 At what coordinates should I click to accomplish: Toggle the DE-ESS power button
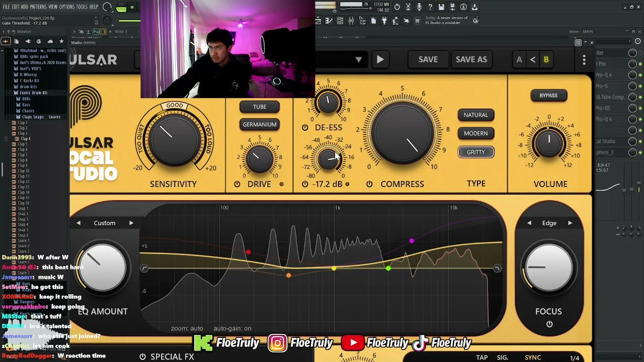(x=305, y=128)
